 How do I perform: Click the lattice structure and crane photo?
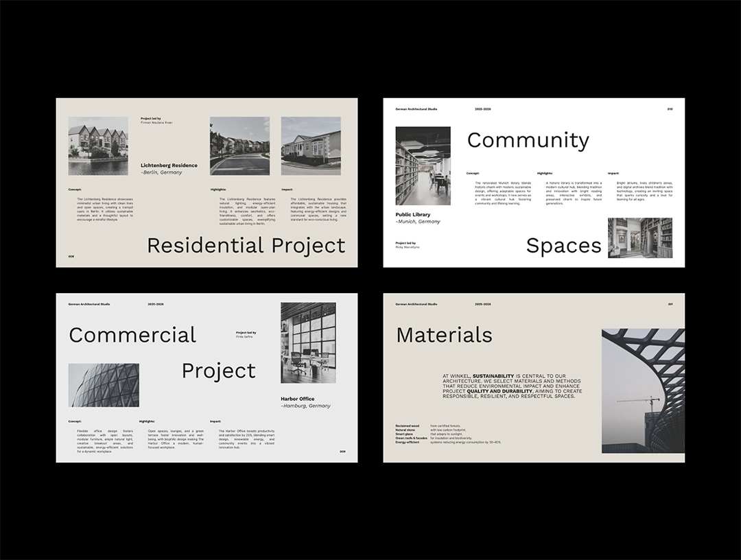point(643,390)
